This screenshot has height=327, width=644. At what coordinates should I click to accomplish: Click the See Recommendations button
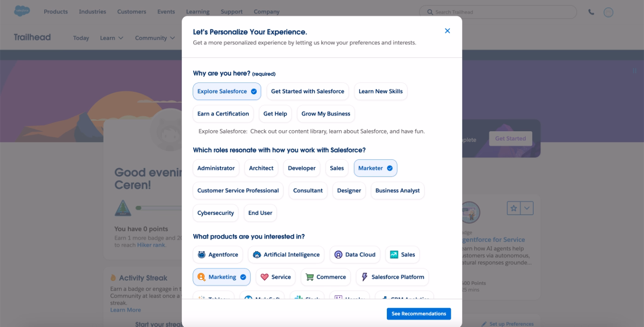click(419, 314)
